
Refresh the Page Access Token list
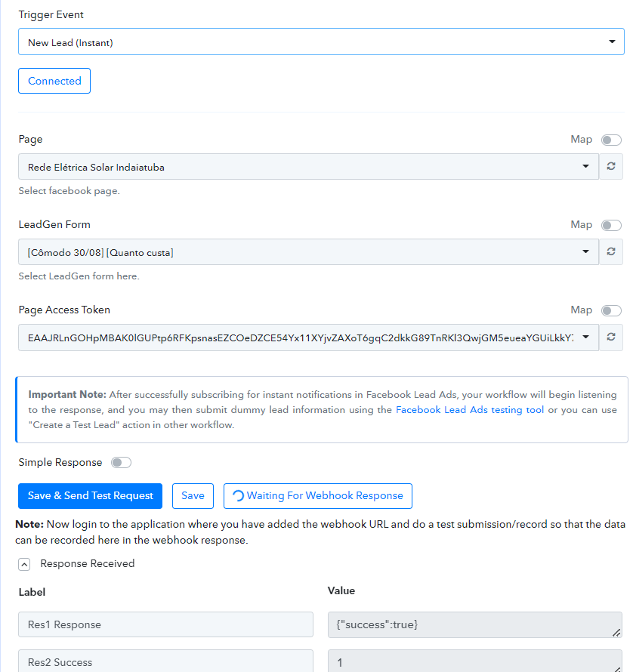coord(610,338)
